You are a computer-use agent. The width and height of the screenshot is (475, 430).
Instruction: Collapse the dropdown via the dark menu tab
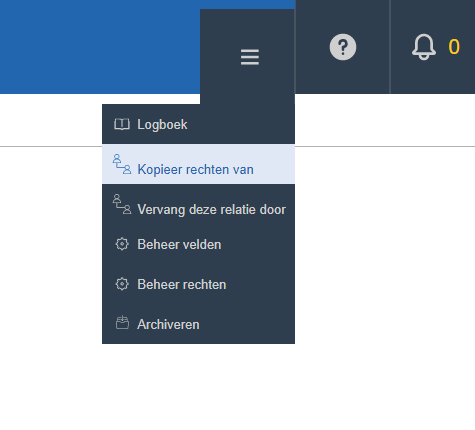coord(247,57)
